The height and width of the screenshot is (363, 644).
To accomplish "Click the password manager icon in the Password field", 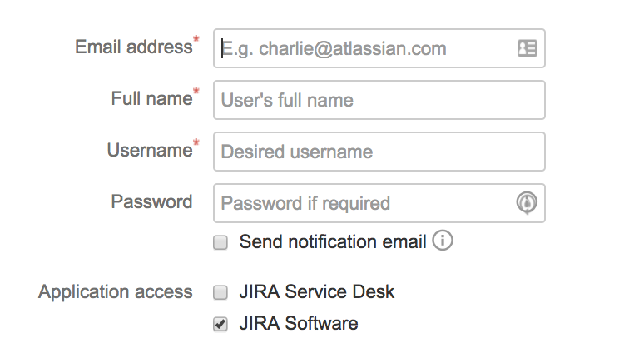I will point(527,202).
